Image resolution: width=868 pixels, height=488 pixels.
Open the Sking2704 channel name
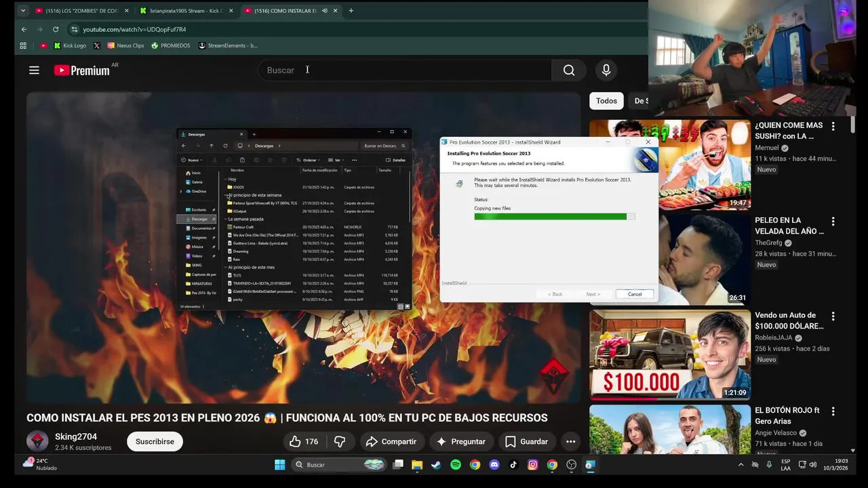pos(76,436)
